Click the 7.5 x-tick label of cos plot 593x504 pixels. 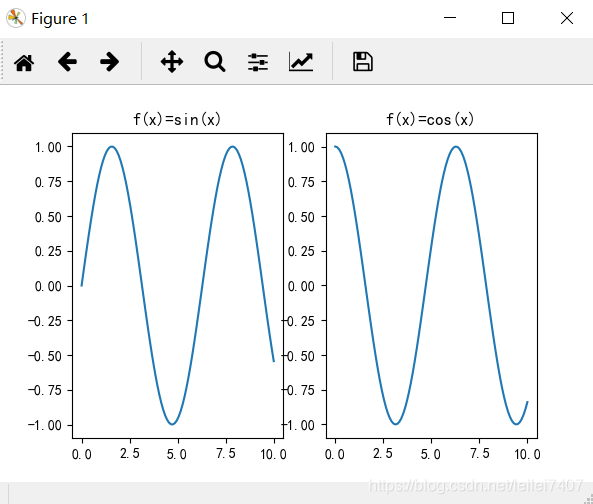[480, 453]
